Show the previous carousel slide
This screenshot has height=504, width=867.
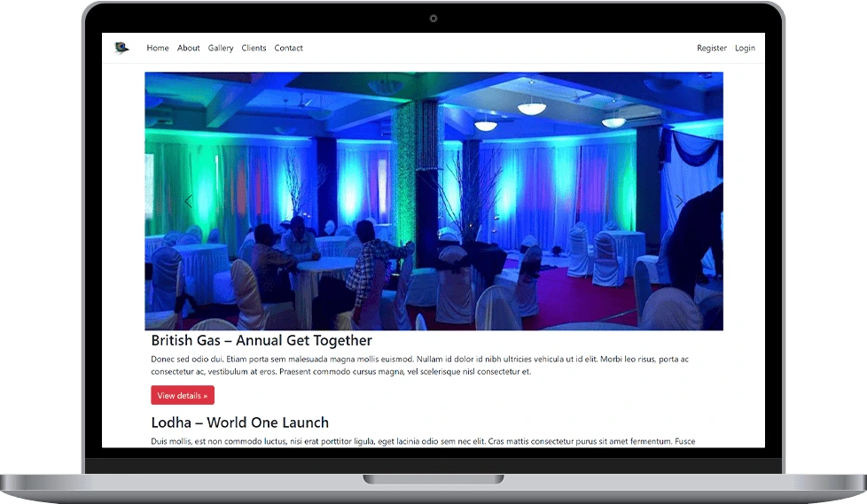click(188, 202)
